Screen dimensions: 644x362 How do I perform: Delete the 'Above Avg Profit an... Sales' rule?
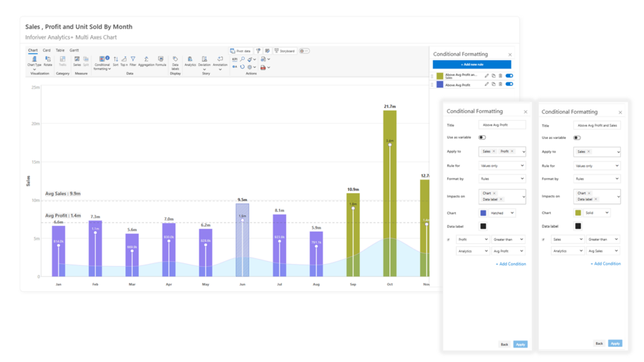point(500,76)
